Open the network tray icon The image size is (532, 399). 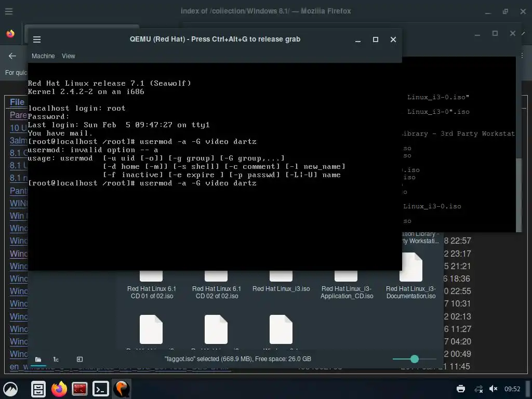(x=478, y=389)
